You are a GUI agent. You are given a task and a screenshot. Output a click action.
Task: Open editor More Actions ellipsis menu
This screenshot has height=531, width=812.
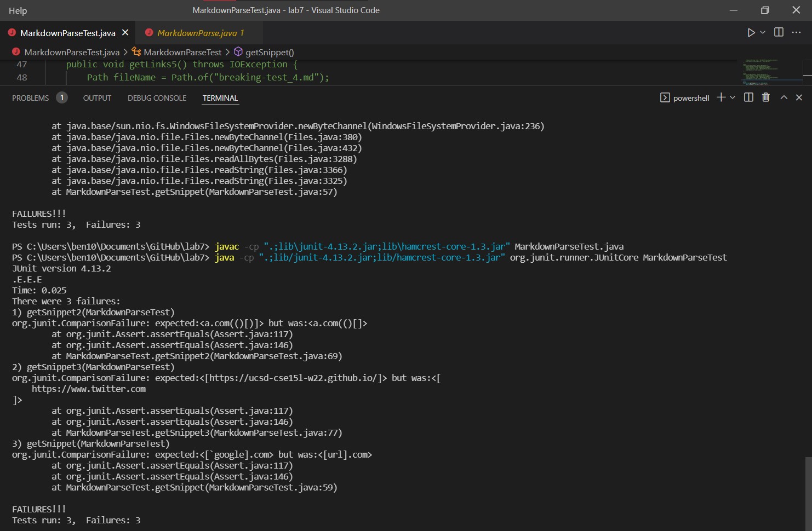796,32
